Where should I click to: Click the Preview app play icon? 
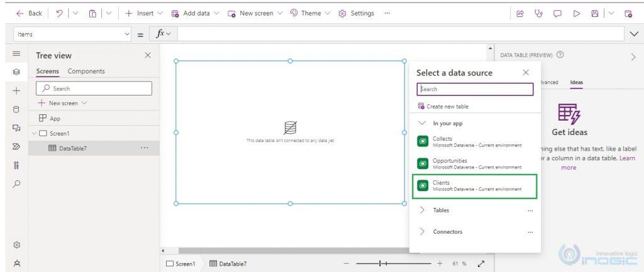(577, 14)
